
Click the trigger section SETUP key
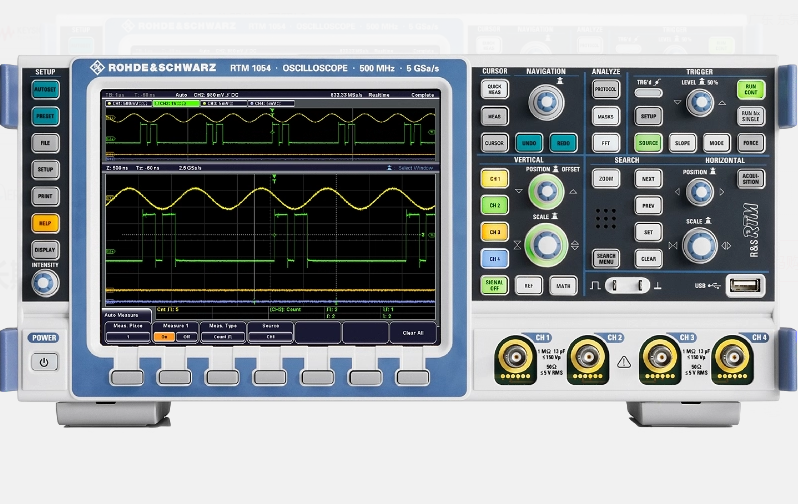tap(648, 116)
